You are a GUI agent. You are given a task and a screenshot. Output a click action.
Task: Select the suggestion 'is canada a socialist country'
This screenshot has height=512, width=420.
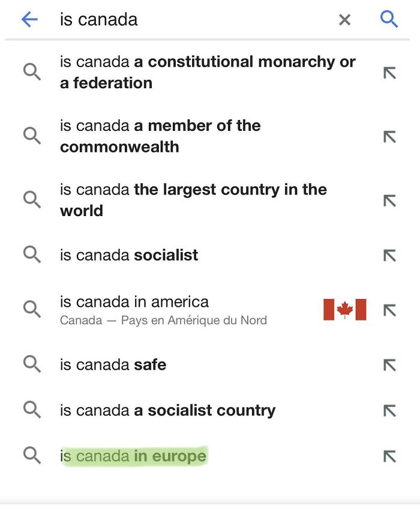[167, 410]
